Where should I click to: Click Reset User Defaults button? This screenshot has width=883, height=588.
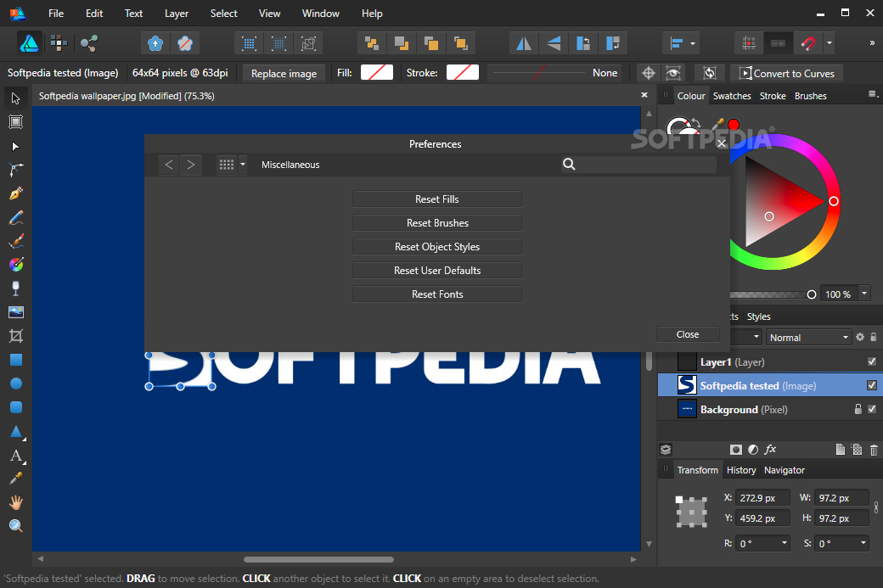[437, 270]
